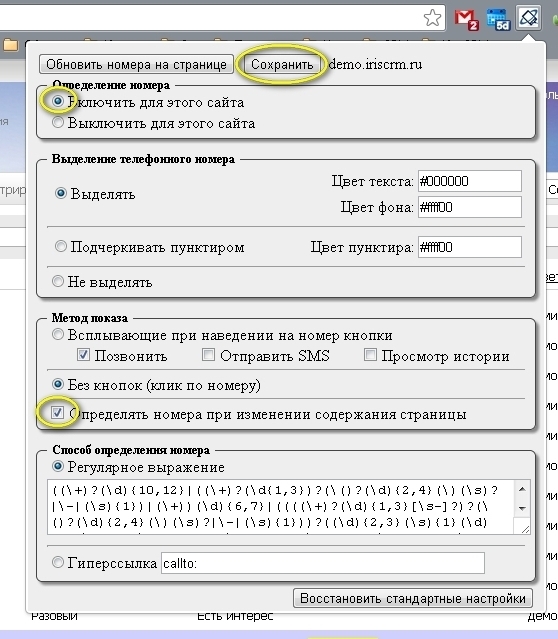Click the 'callto:' hyperlink input field
The image size is (558, 639).
click(x=323, y=563)
